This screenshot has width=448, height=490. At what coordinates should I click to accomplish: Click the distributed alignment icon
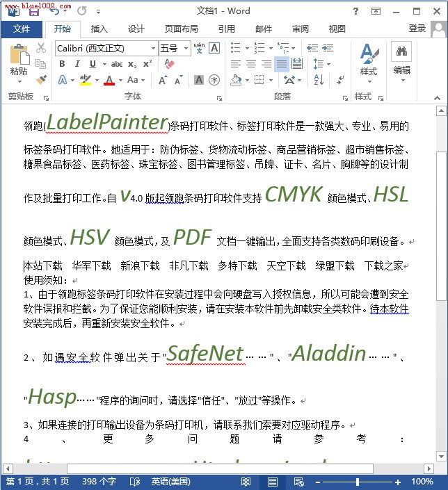pyautogui.click(x=296, y=64)
